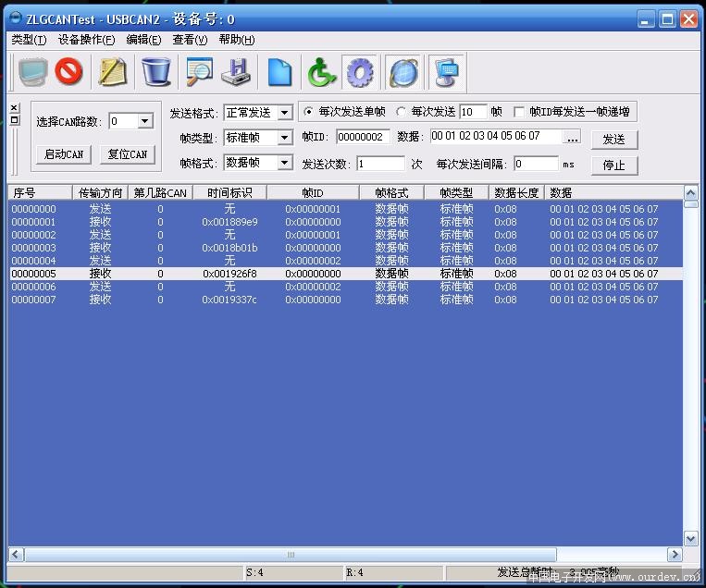Click the vertical scrollbar up arrow

click(690, 193)
